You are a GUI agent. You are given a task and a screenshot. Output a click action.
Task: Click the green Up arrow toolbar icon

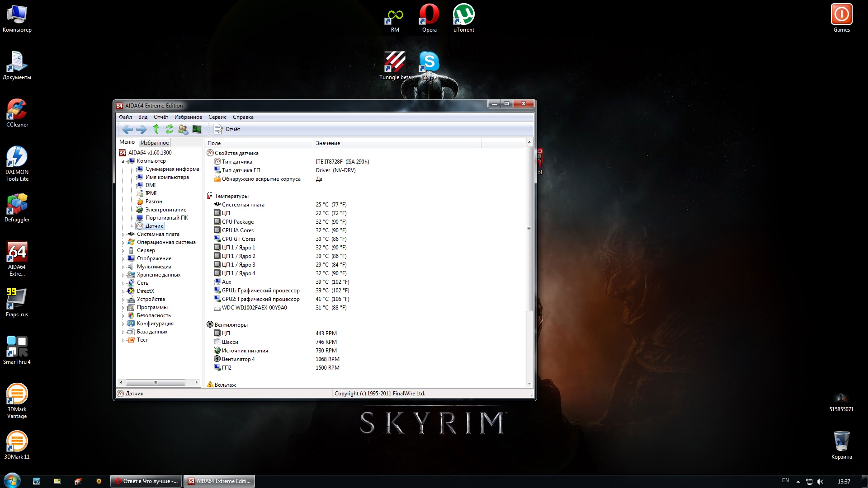[156, 130]
